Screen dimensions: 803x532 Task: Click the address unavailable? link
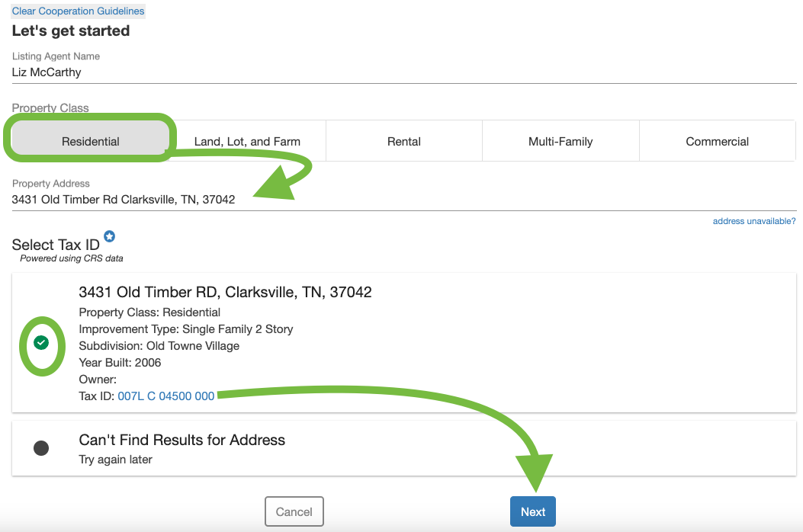pos(754,221)
